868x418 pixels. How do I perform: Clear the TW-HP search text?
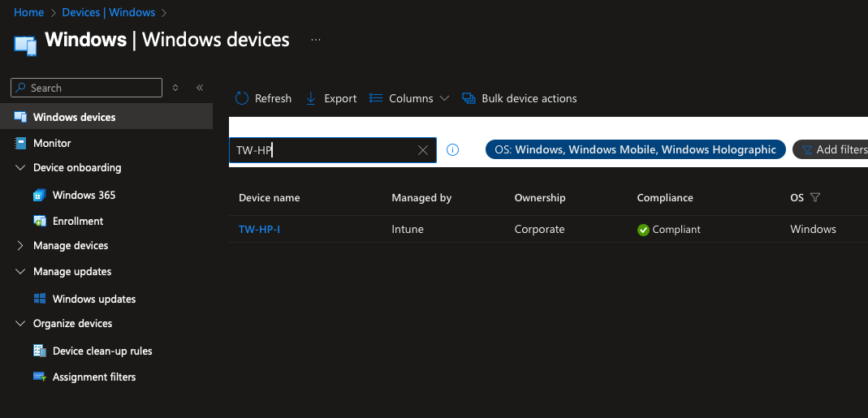(423, 150)
